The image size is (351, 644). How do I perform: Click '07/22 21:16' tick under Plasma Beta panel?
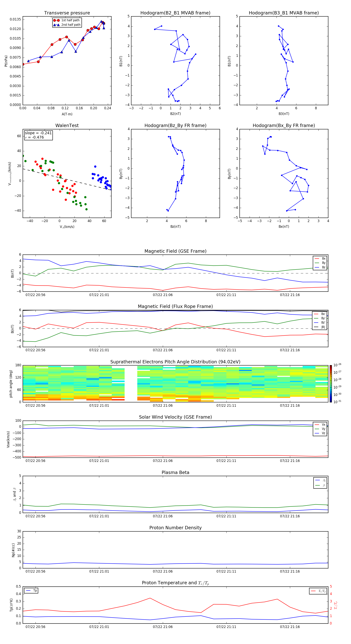pyautogui.click(x=290, y=516)
